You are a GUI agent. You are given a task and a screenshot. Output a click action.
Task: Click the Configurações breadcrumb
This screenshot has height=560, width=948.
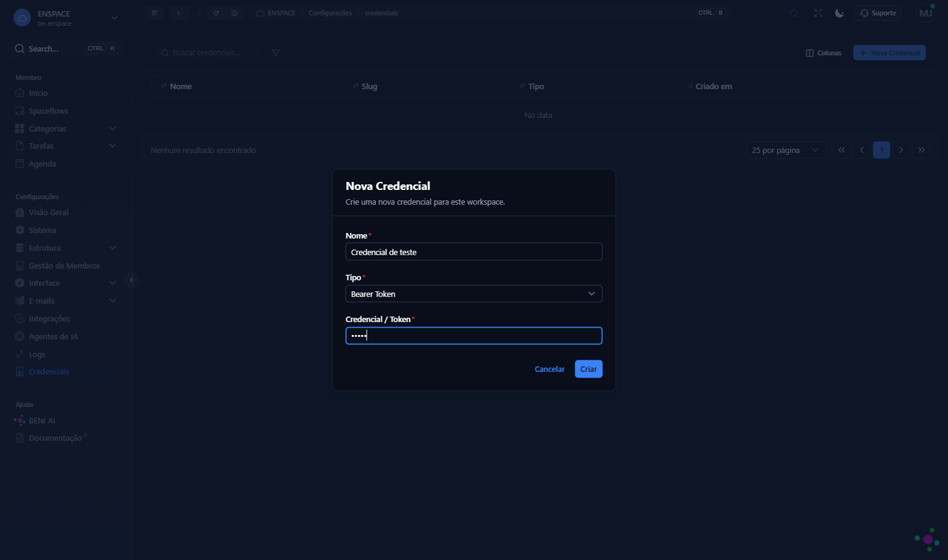[x=330, y=13]
